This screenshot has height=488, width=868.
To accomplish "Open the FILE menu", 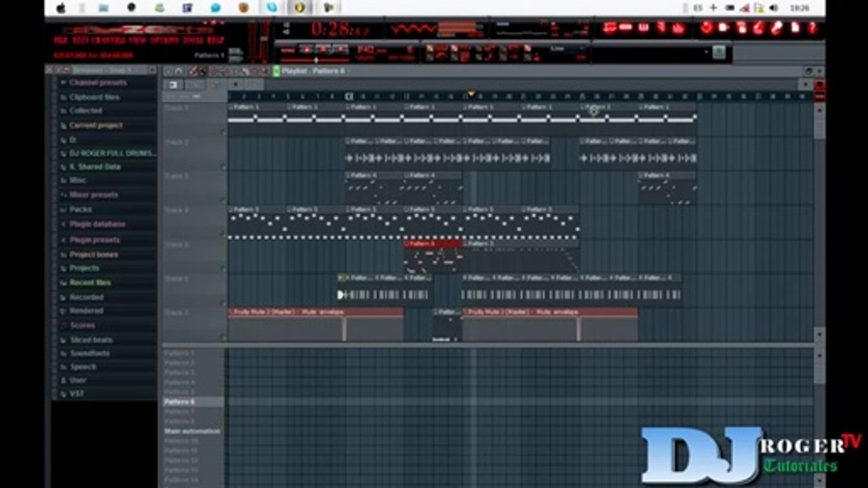I will [60, 40].
